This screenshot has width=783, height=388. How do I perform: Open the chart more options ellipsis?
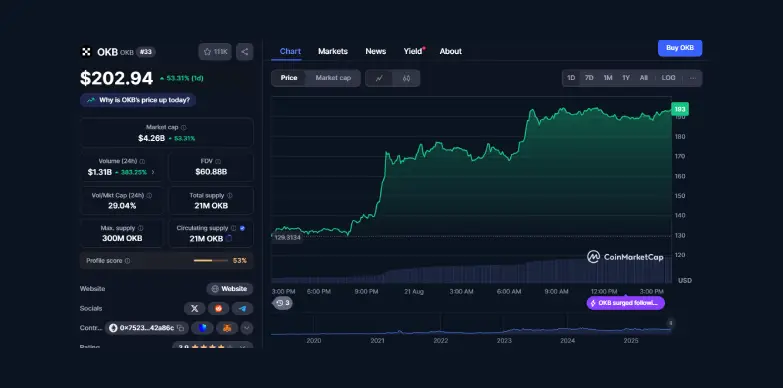click(693, 78)
